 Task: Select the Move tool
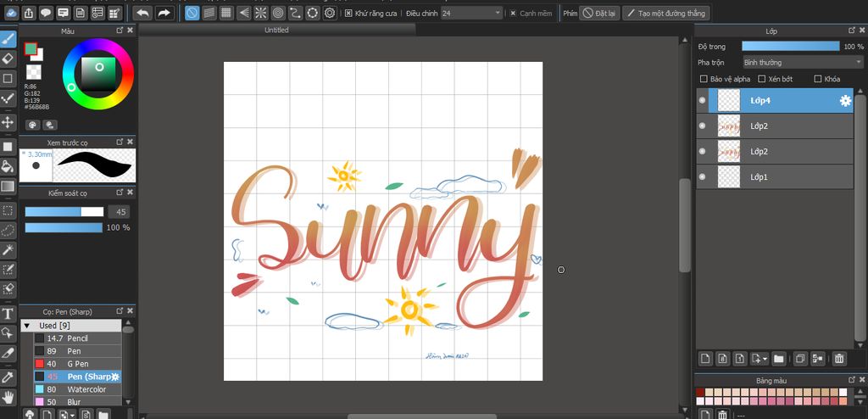point(8,122)
